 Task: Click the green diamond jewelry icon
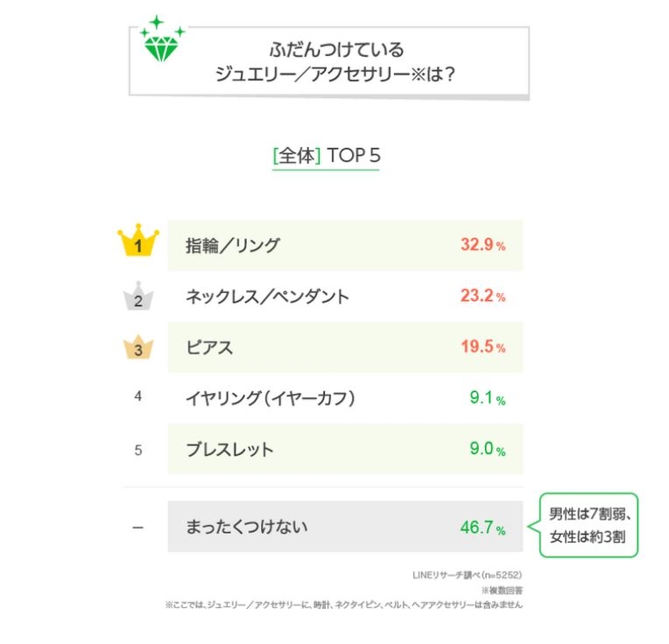[161, 45]
